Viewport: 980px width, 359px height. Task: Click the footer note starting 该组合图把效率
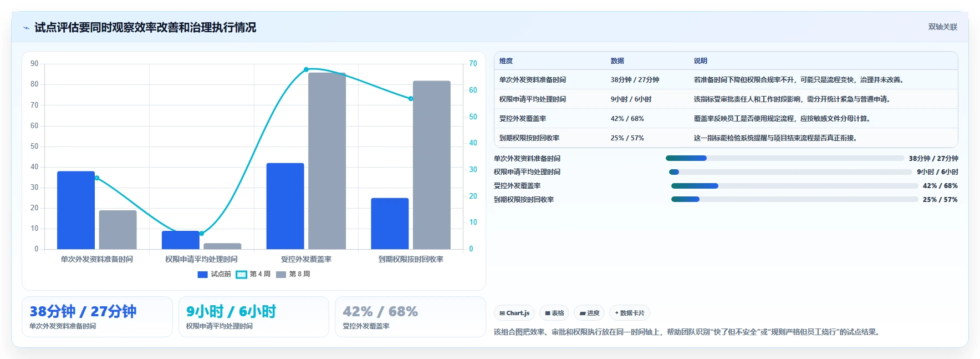coord(688,332)
